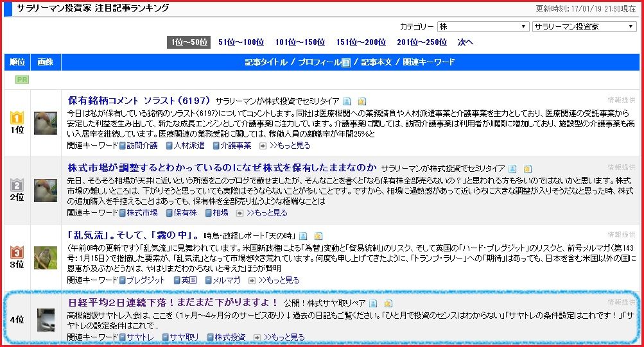This screenshot has height=347, width=644.
Task: Open blog 公開！株式サヤ取りペア
Action: pyautogui.click(x=324, y=303)
